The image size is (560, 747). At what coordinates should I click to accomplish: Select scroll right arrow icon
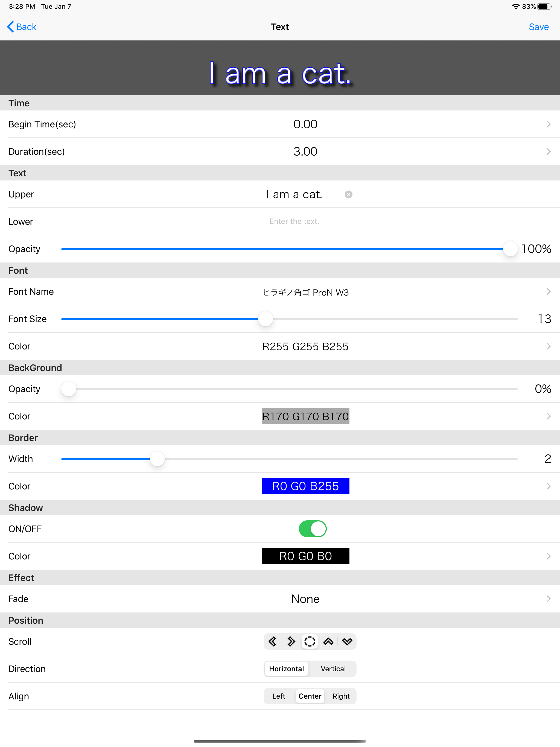point(291,641)
